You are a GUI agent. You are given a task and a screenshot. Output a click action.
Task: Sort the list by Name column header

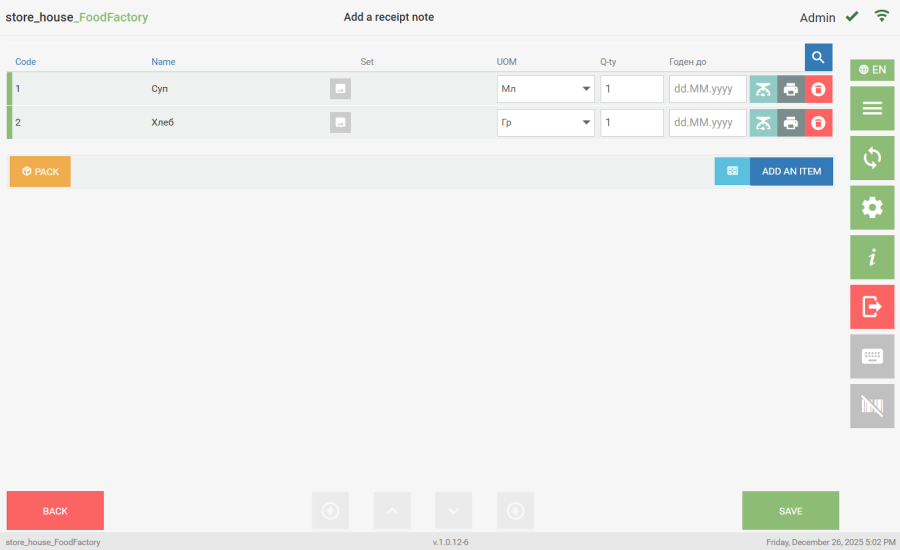[163, 62]
